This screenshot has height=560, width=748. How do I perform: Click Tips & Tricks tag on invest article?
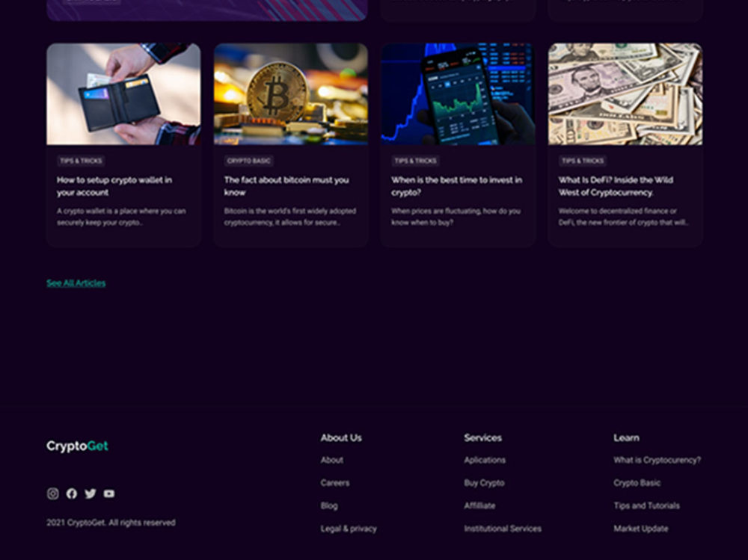(x=415, y=161)
